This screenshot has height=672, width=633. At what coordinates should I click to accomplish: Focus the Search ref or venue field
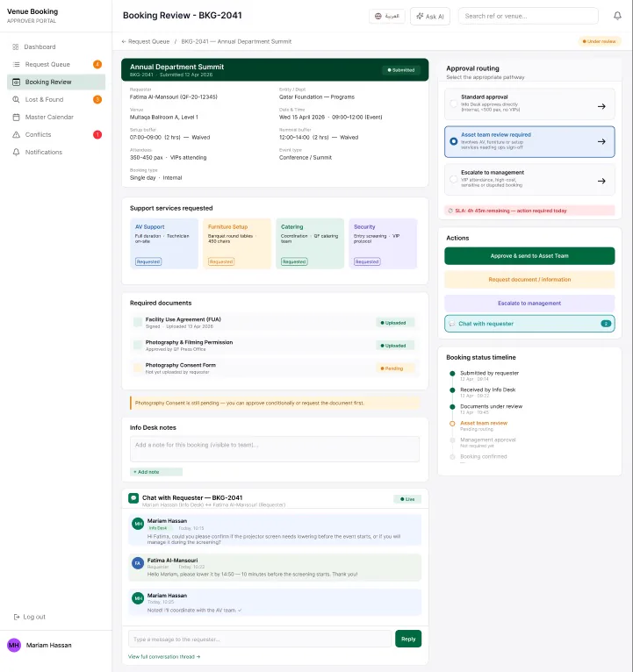click(x=529, y=16)
